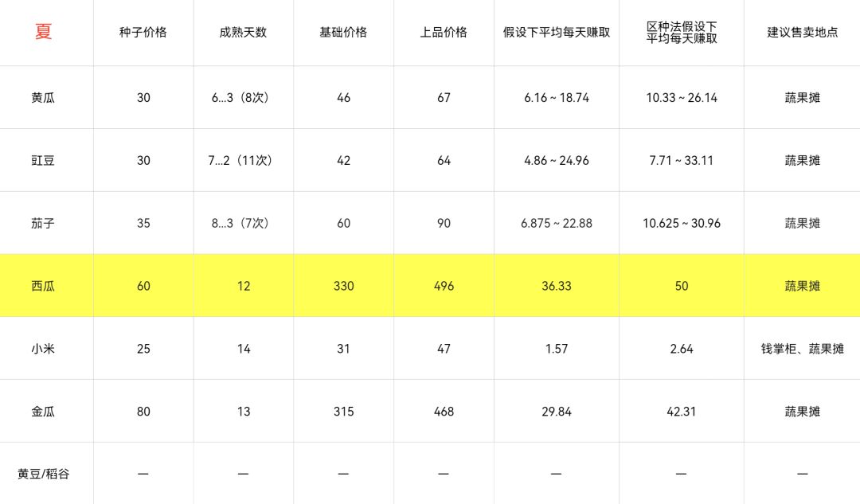The width and height of the screenshot is (860, 504).
Task: Click the 西瓜 premium price 496 cell
Action: 444,286
